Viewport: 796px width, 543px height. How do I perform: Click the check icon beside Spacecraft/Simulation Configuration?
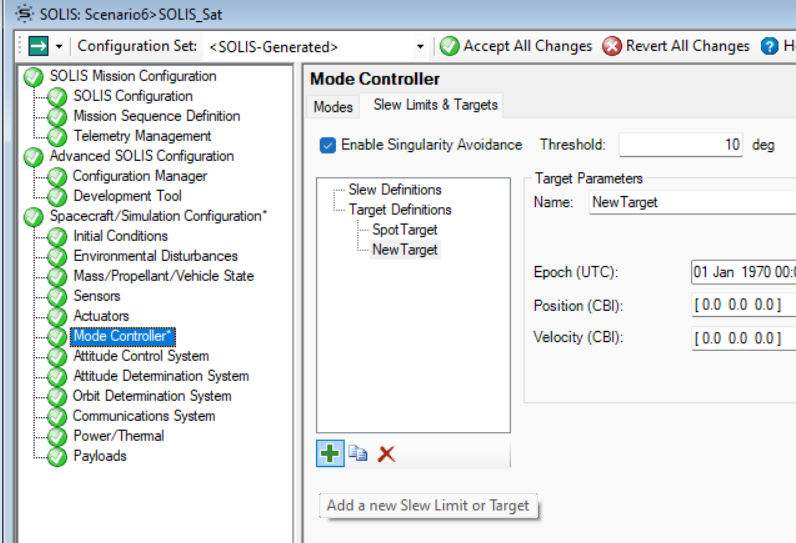click(x=34, y=217)
